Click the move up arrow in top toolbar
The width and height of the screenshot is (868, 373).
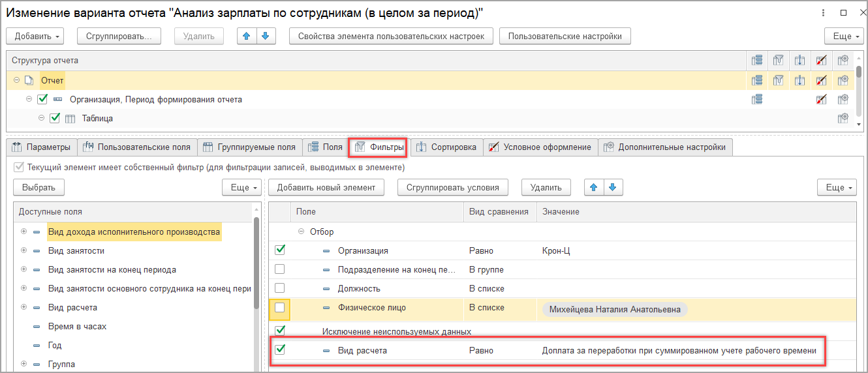[247, 36]
